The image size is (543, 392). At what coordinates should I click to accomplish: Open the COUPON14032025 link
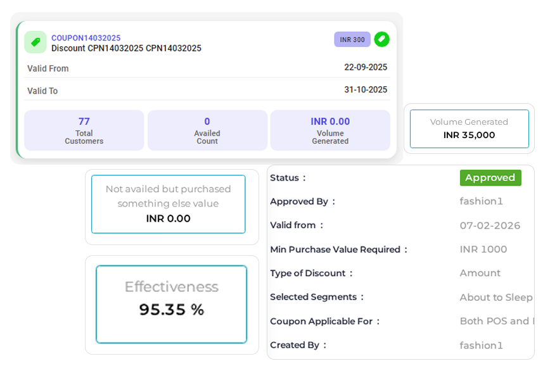click(86, 38)
